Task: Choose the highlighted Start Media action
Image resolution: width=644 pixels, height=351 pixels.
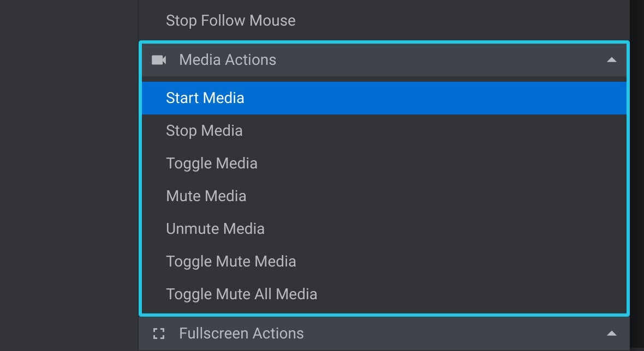Action: coord(205,98)
